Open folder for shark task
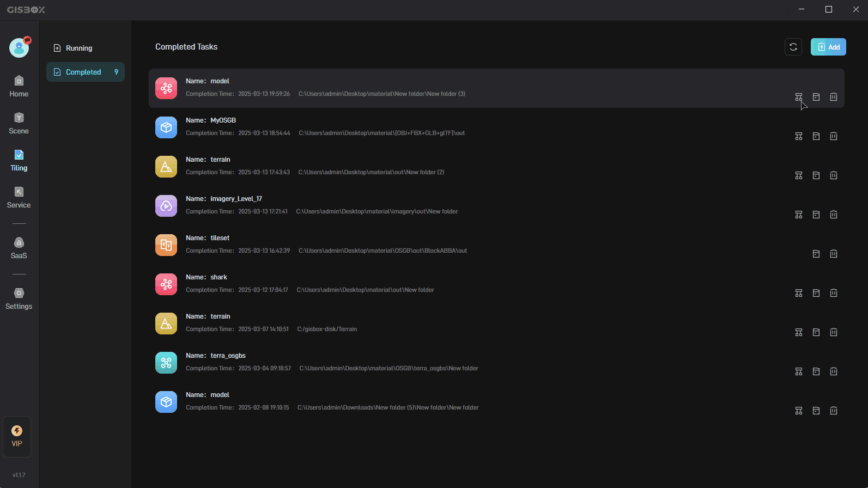 coord(816,293)
